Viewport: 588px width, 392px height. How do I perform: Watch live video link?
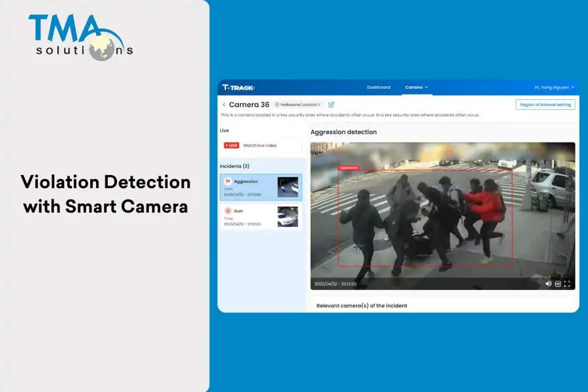point(260,146)
